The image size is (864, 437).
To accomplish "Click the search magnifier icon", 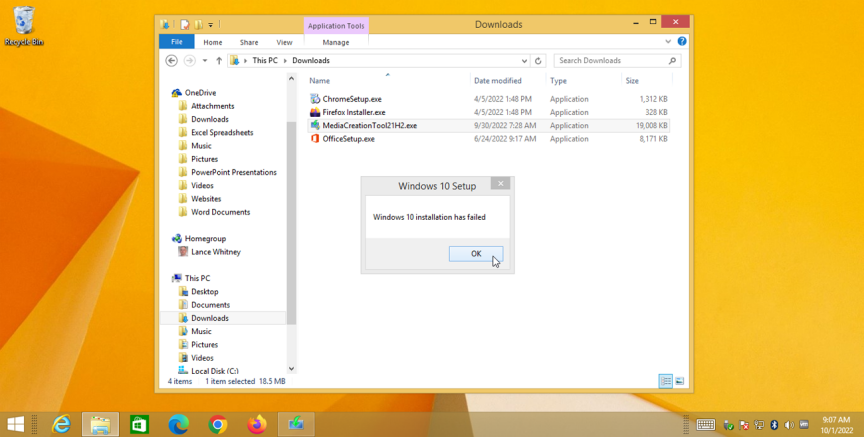I will (672, 61).
